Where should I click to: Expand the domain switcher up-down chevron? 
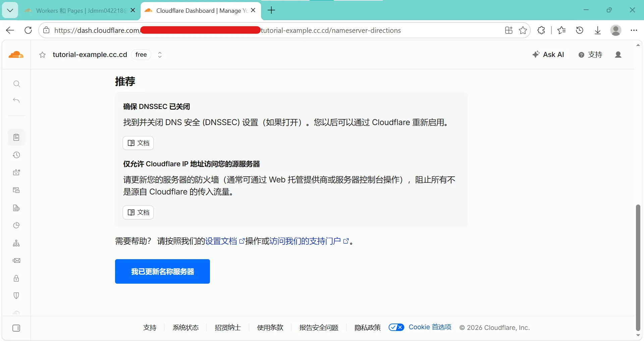point(160,55)
